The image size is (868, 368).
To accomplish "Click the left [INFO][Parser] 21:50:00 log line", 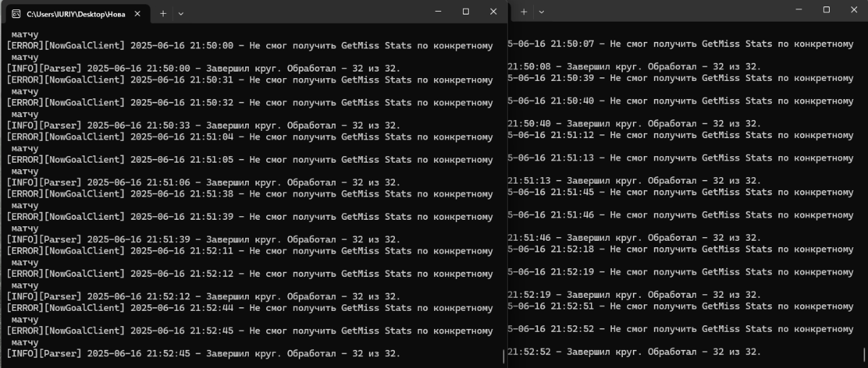I will pos(203,69).
